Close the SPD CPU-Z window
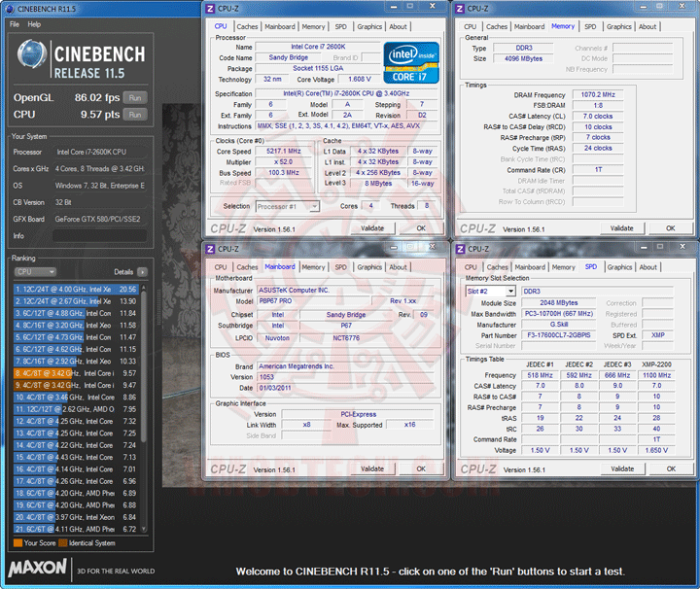 pos(682,246)
